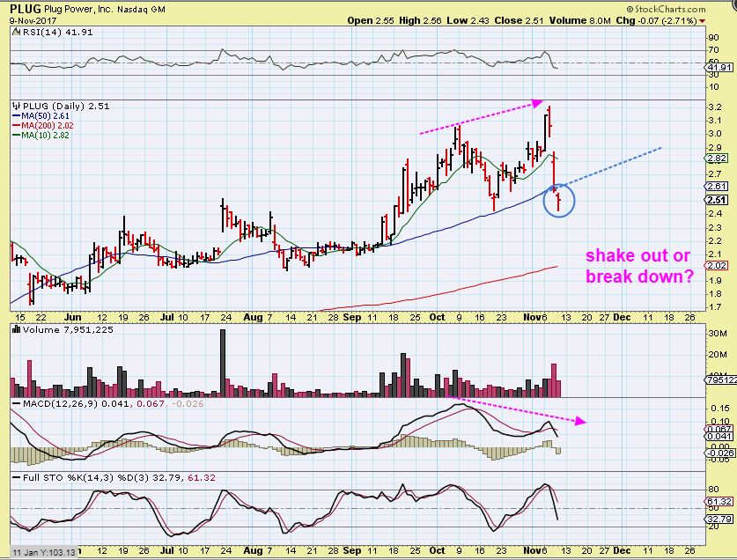Click the 0.041 MACD axis tag

(x=719, y=437)
